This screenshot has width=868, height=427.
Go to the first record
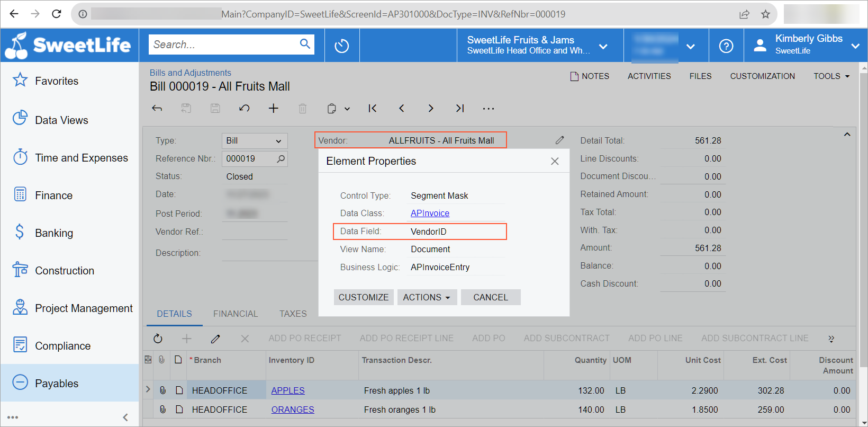373,109
